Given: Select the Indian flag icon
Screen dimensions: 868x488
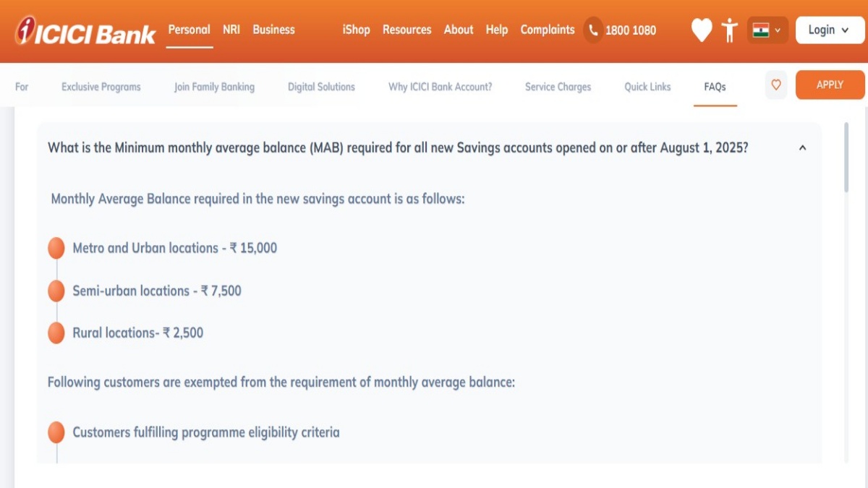Looking at the screenshot, I should pos(760,30).
